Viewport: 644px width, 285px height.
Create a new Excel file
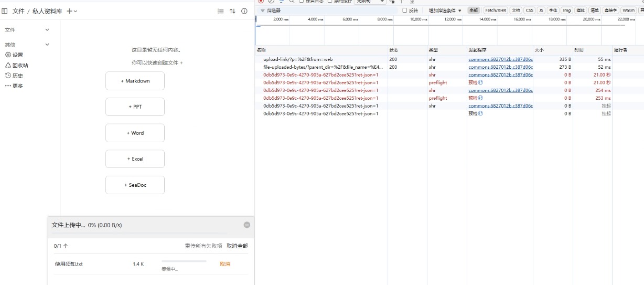point(135,159)
